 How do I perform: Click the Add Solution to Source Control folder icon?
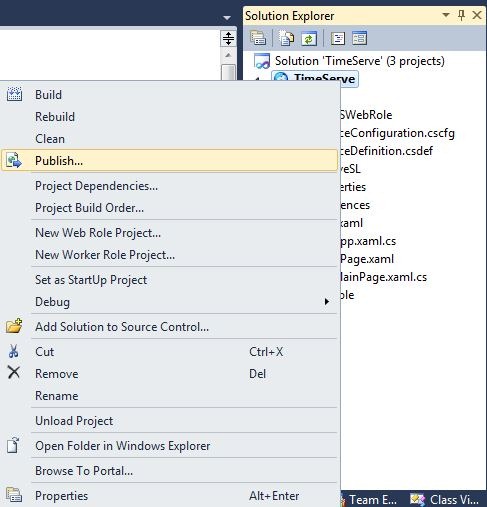tap(14, 326)
